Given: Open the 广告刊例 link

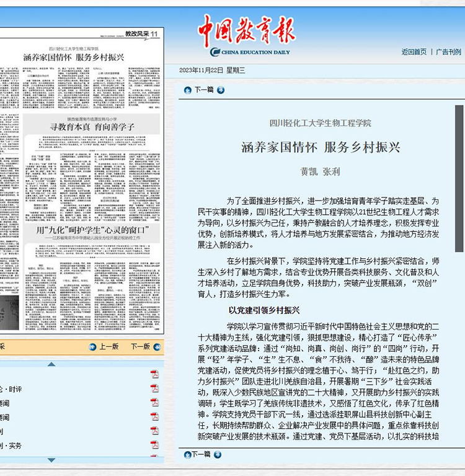Looking at the screenshot, I should [x=448, y=52].
